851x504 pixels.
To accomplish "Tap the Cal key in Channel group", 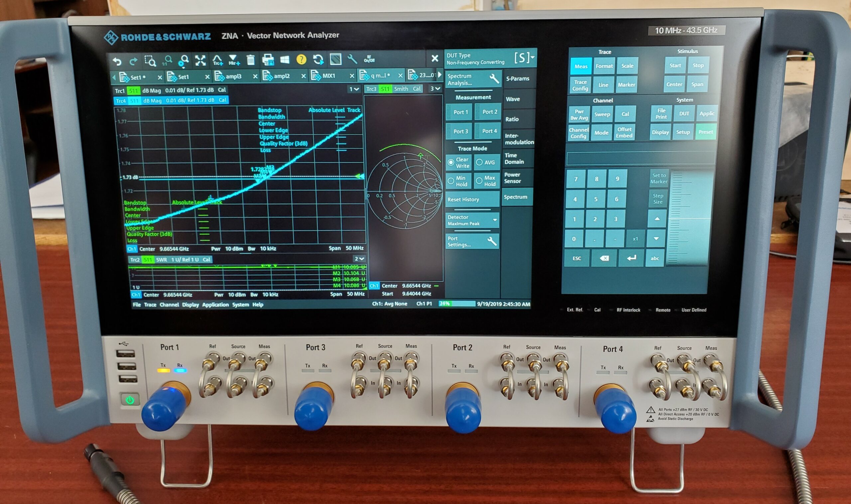I will [625, 114].
